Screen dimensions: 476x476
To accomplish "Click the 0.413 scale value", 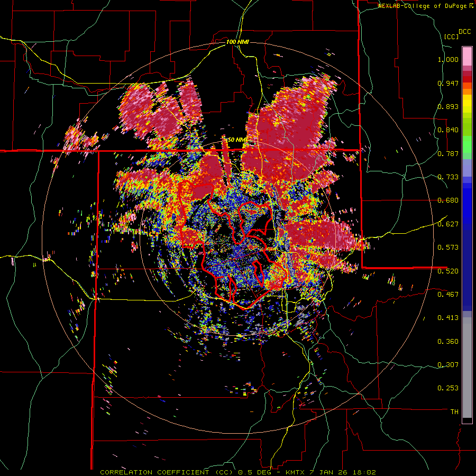I will coord(448,318).
